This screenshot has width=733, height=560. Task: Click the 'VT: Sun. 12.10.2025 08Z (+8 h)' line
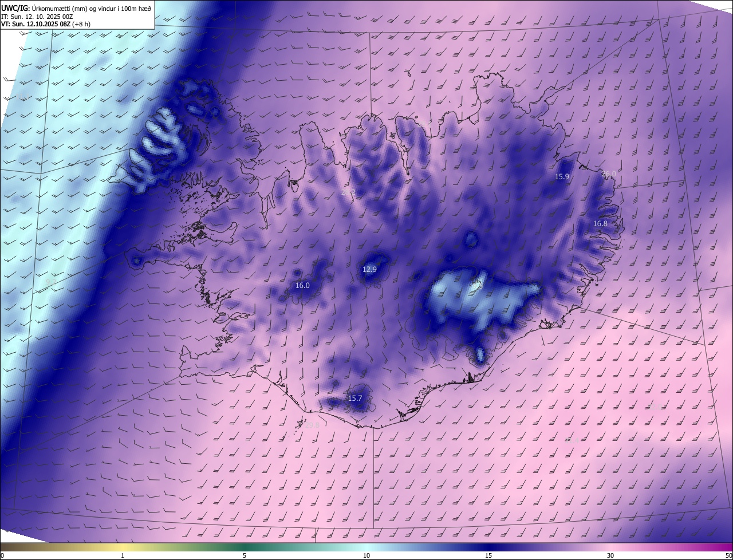coord(46,24)
